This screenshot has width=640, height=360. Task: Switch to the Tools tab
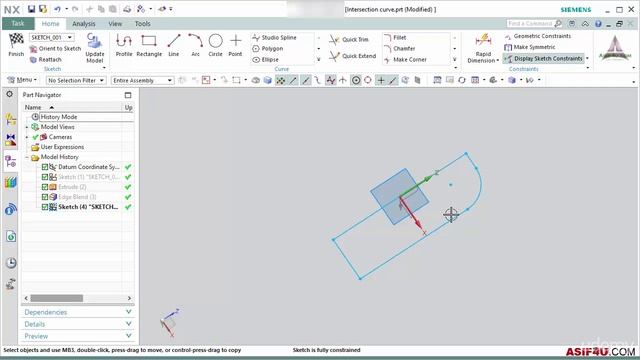pyautogui.click(x=142, y=24)
